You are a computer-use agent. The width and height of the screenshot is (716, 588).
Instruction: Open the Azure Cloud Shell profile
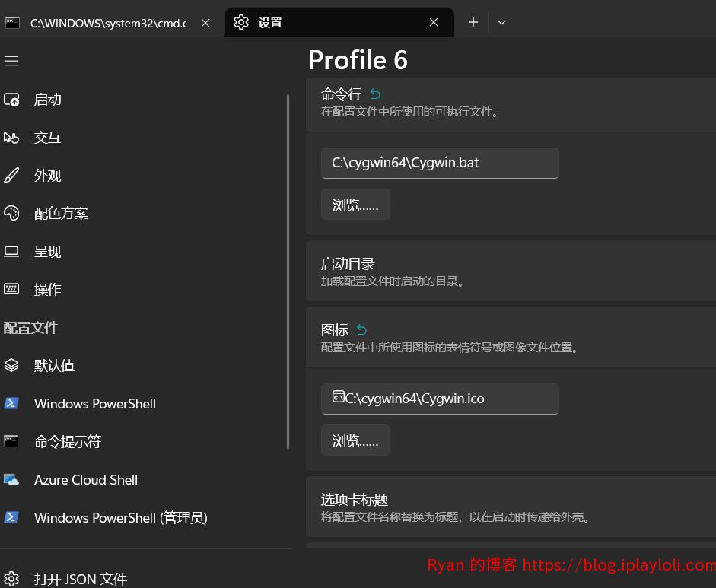pos(142,479)
